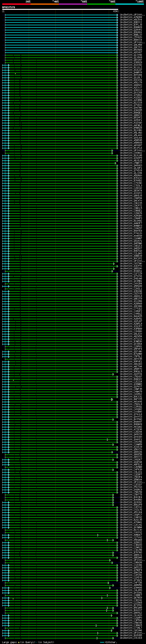Viewport: 146px width, 644px height.
Task: Select the UniRef100_C9AP94 label
Action: (131, 198)
